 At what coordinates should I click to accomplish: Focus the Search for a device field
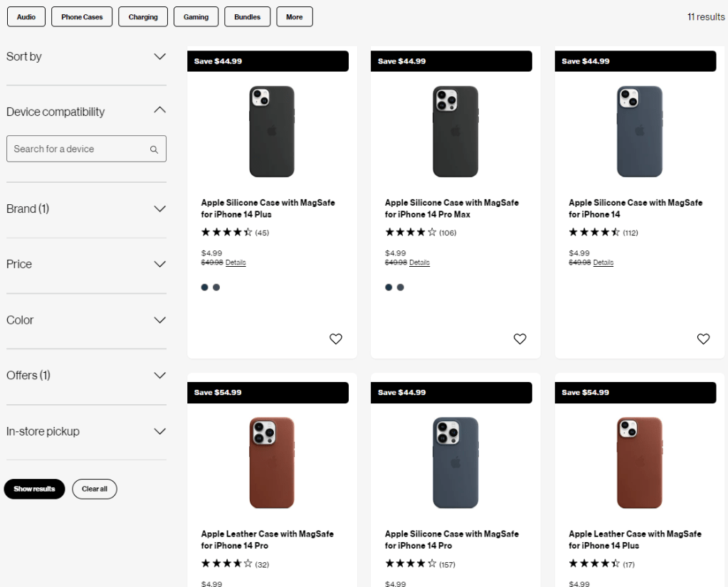78,149
